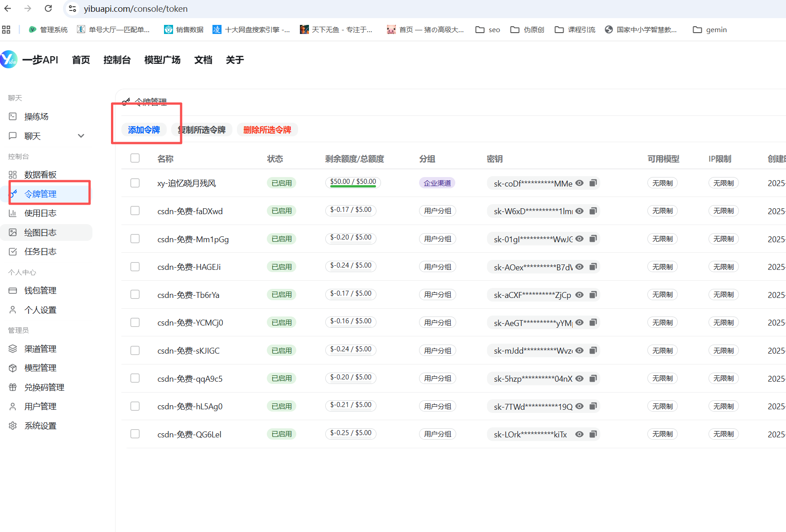This screenshot has height=532, width=786.
Task: Open the browser apps grid icon
Action: 6,30
